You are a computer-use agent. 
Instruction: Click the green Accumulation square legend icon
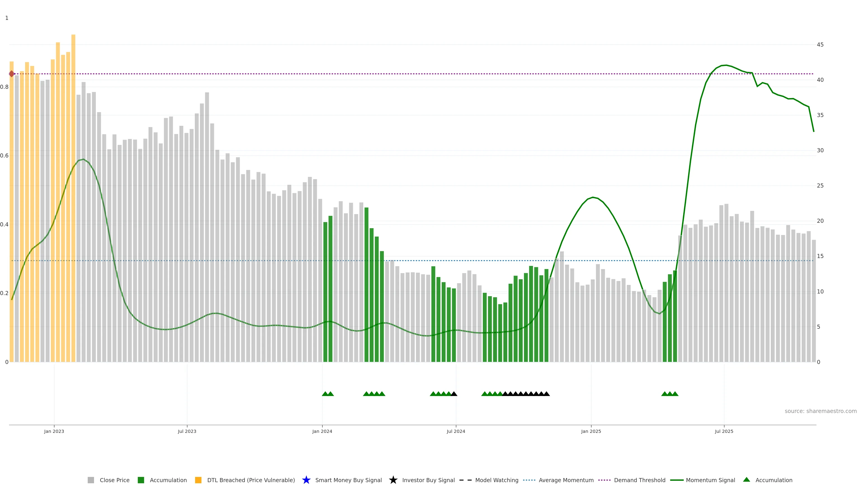141,480
